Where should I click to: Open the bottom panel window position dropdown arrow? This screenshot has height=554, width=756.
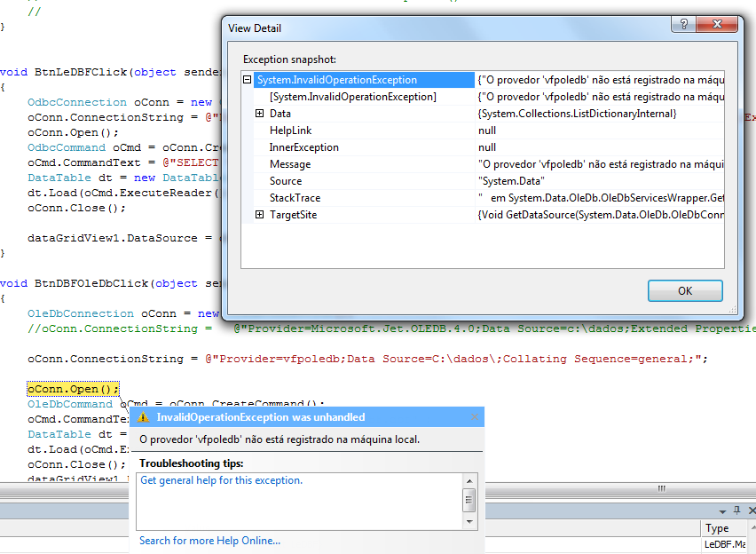point(722,511)
